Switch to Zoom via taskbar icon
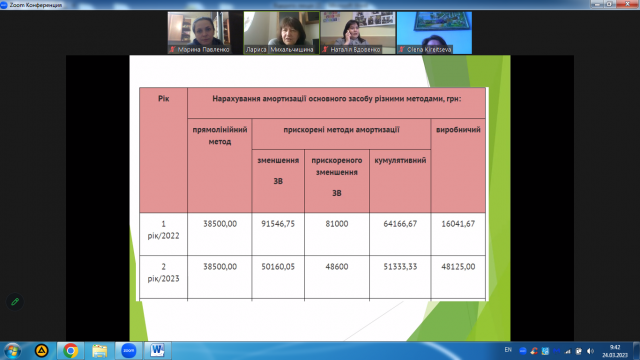 [129, 351]
